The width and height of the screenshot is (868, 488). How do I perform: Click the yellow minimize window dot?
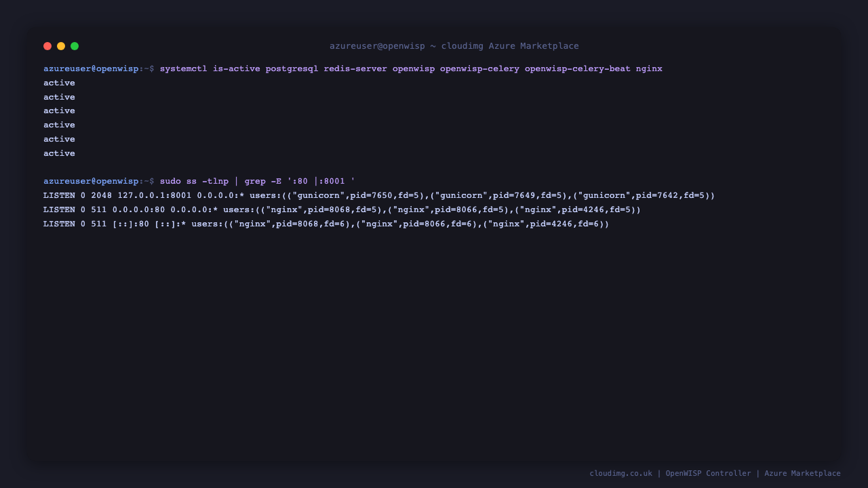(61, 46)
